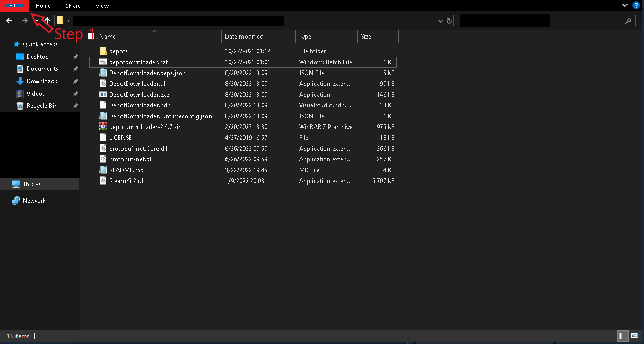The width and height of the screenshot is (644, 344).
Task: Select the LICENSE file icon
Action: [x=103, y=138]
